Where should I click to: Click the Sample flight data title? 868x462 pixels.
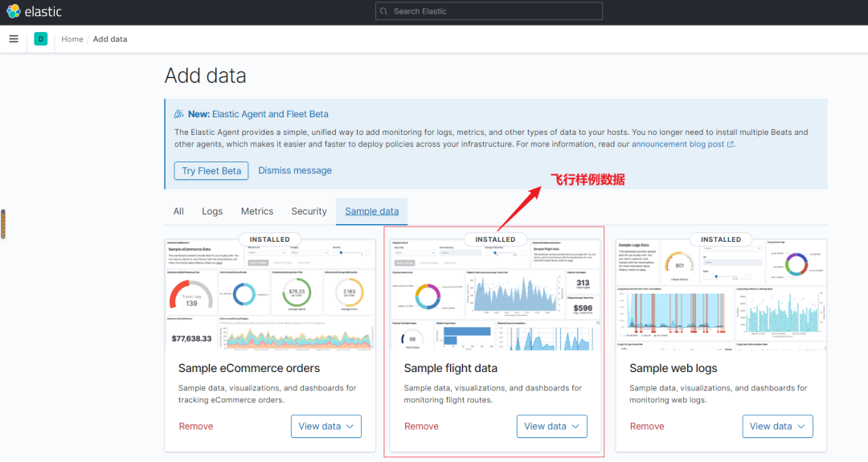pyautogui.click(x=451, y=369)
